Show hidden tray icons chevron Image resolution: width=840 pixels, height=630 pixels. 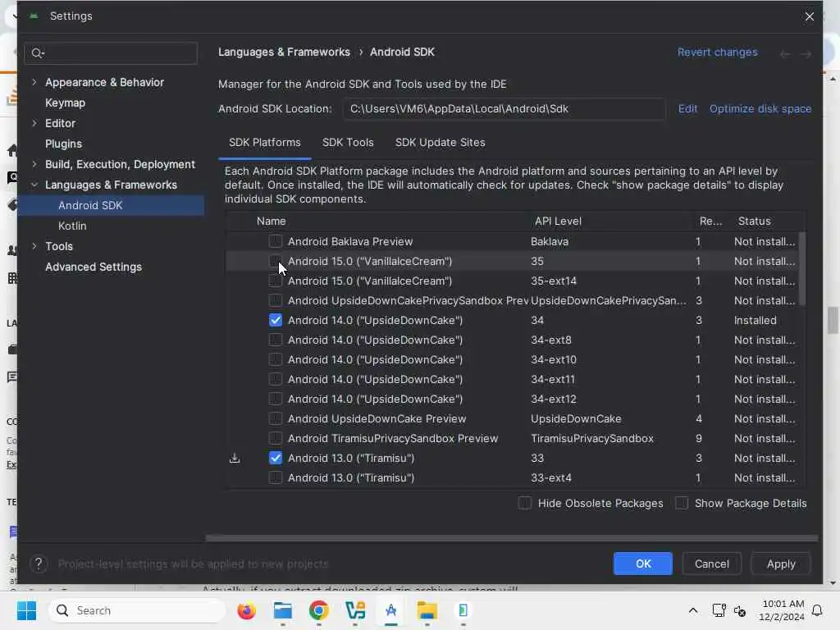pos(692,610)
